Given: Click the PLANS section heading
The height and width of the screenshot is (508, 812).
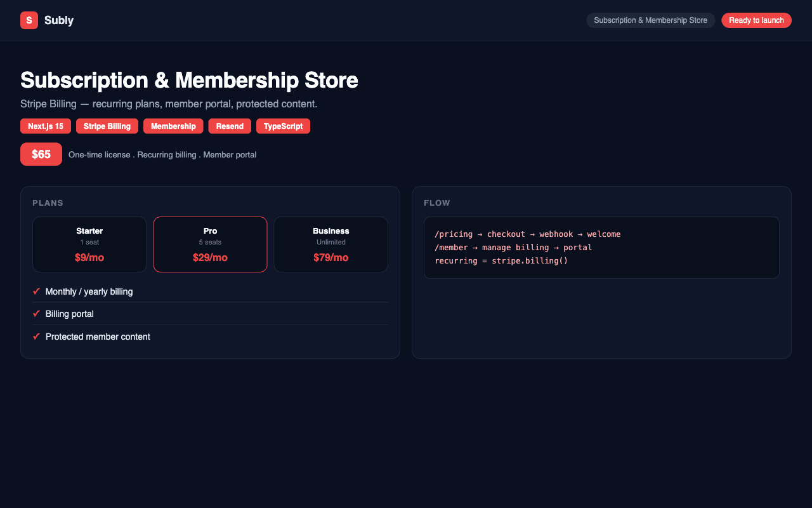Looking at the screenshot, I should point(48,203).
